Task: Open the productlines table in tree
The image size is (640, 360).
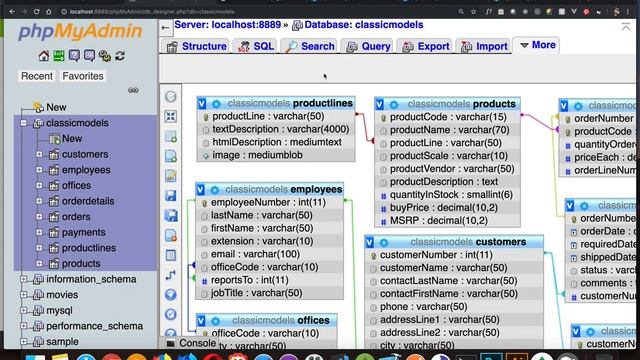Action: [89, 248]
